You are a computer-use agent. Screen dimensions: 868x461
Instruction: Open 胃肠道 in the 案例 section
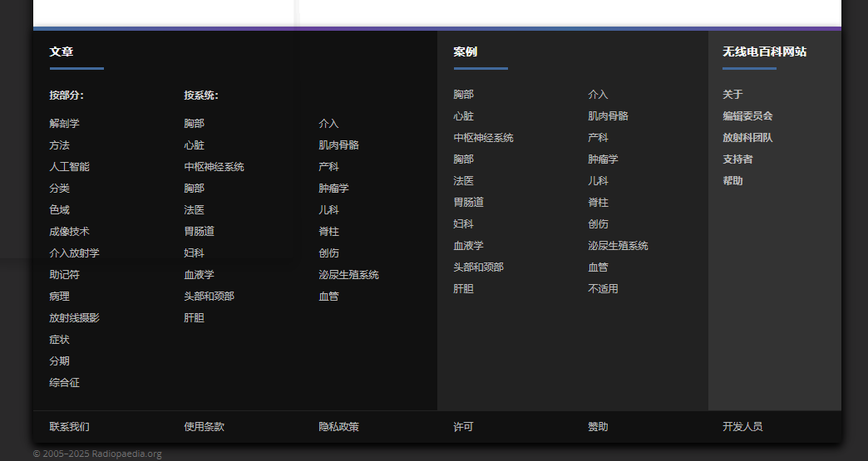[x=469, y=202]
